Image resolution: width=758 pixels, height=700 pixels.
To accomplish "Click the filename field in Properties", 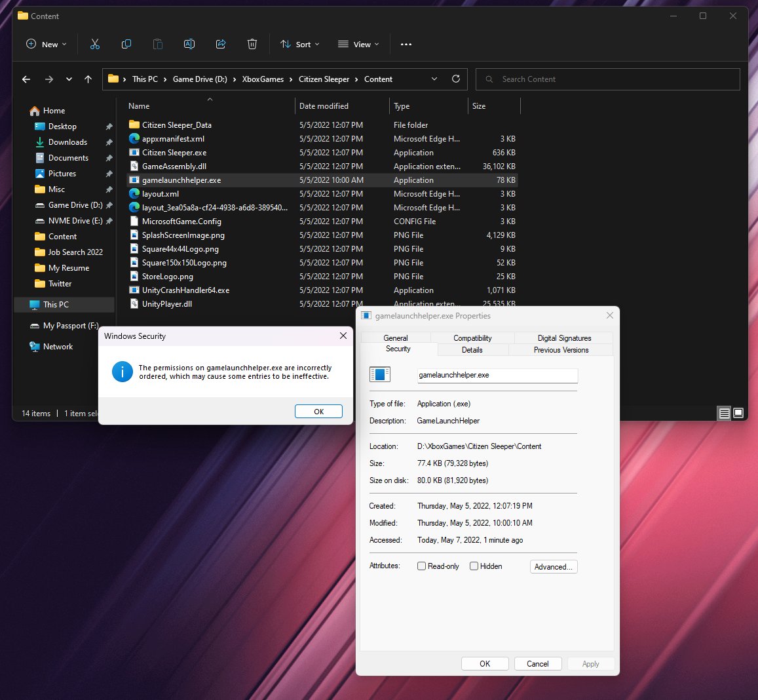I will click(497, 376).
